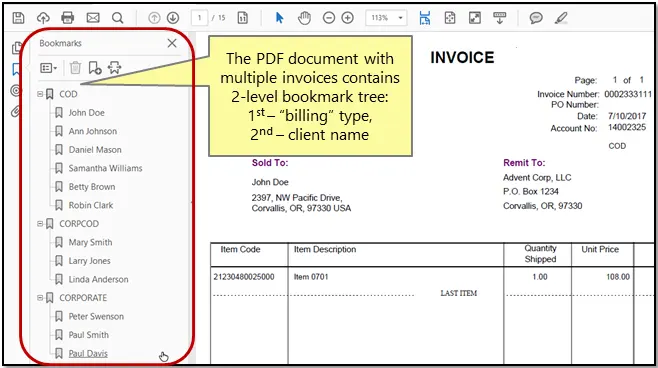Toggle the Bookmarks sidebar icon
Viewport: 658px width, 368px height.
[x=16, y=69]
